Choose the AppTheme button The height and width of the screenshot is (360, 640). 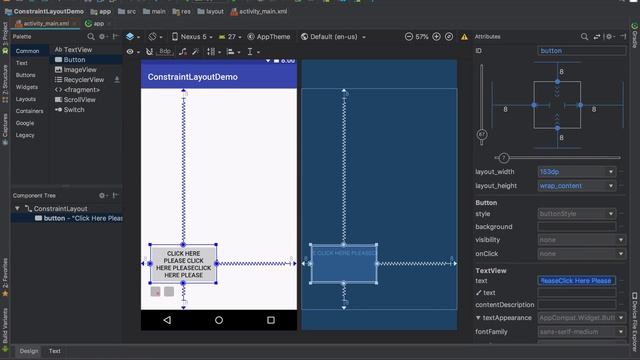coord(269,37)
